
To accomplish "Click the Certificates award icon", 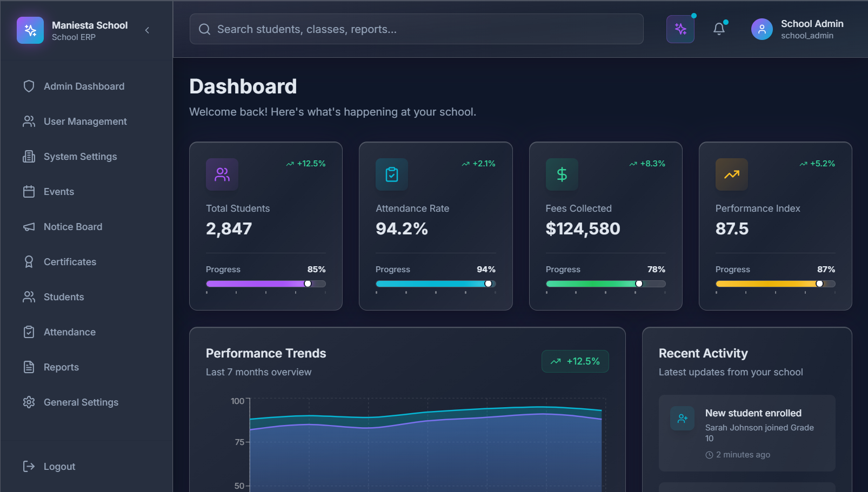I will point(29,262).
